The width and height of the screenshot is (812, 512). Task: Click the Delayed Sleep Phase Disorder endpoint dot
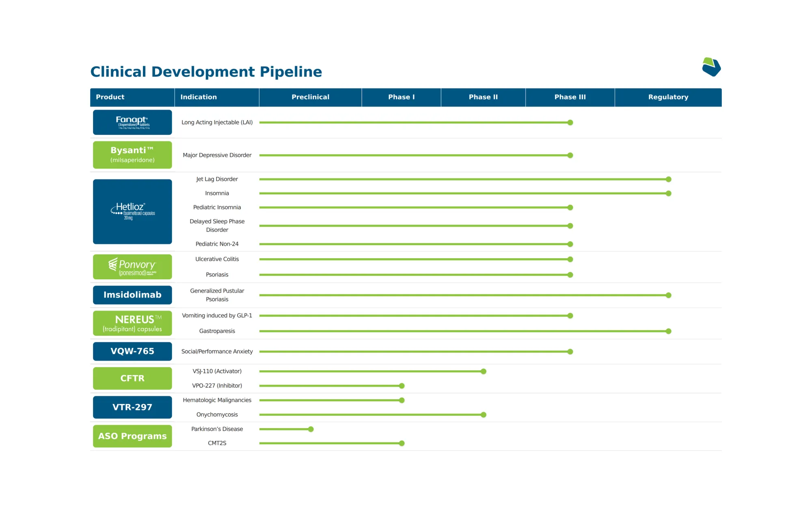tap(570, 226)
